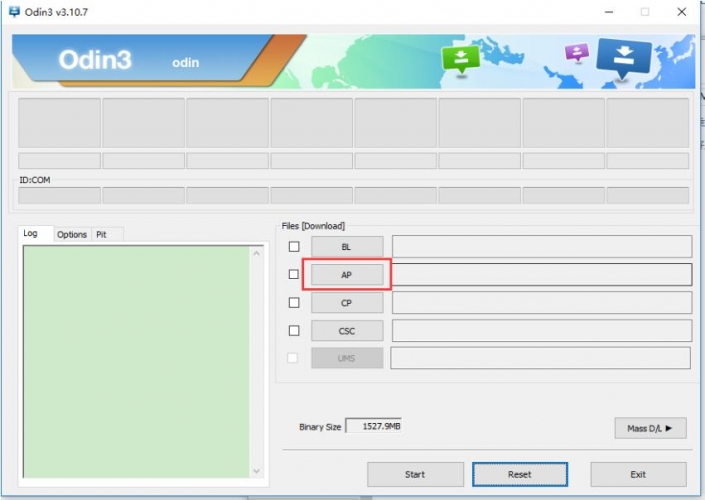The width and height of the screenshot is (705, 500).
Task: Click the BL file path field
Action: [x=542, y=246]
